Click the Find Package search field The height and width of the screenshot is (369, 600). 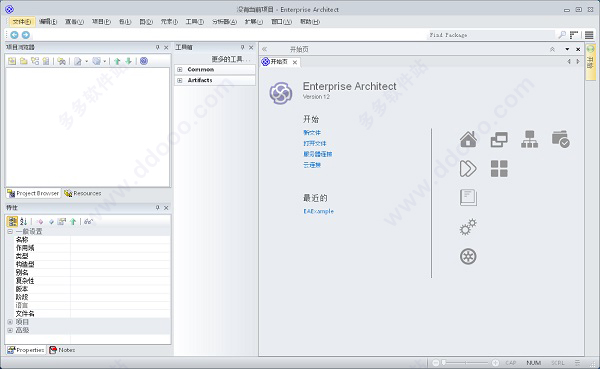coord(492,35)
